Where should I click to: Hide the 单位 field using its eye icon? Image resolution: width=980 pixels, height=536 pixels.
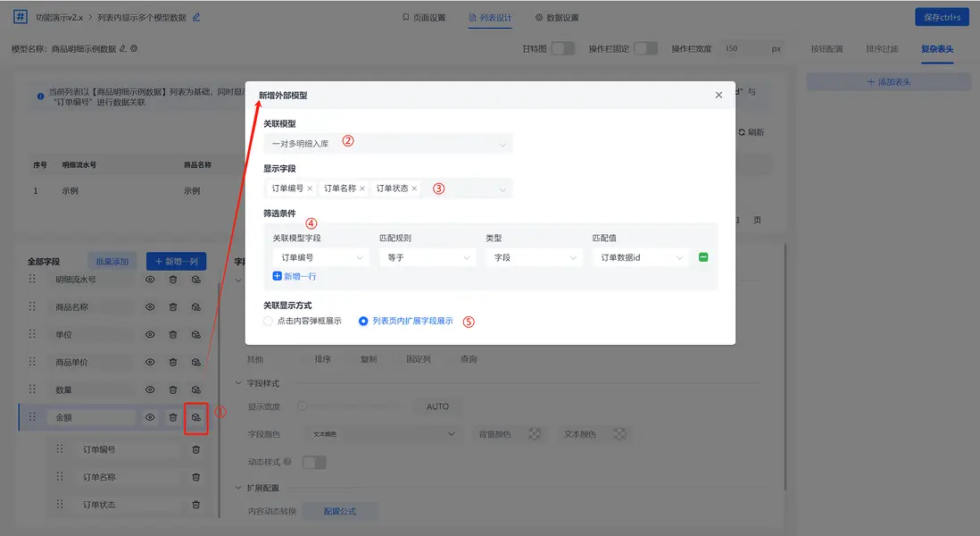pos(149,334)
